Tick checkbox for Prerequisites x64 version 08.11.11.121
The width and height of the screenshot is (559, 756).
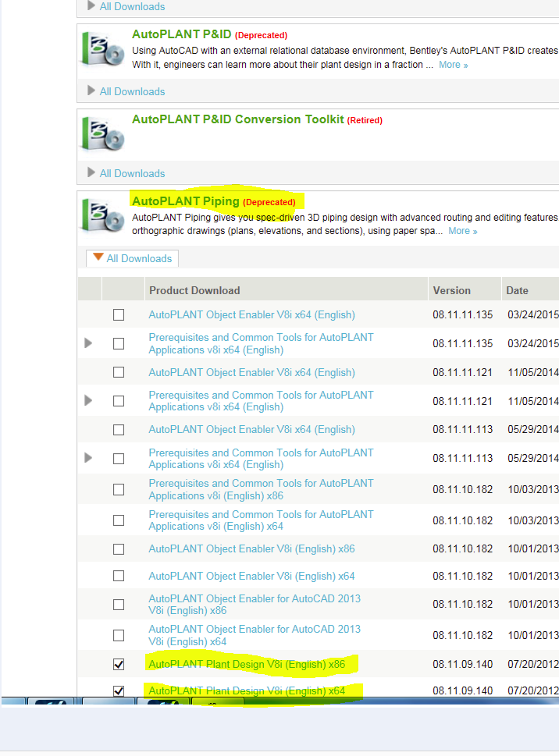click(x=119, y=401)
